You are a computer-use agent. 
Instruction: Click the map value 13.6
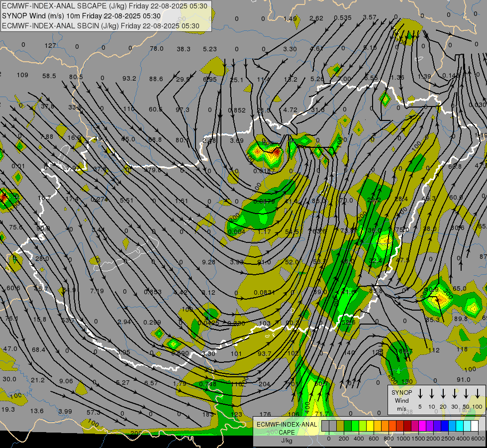(x=37, y=411)
